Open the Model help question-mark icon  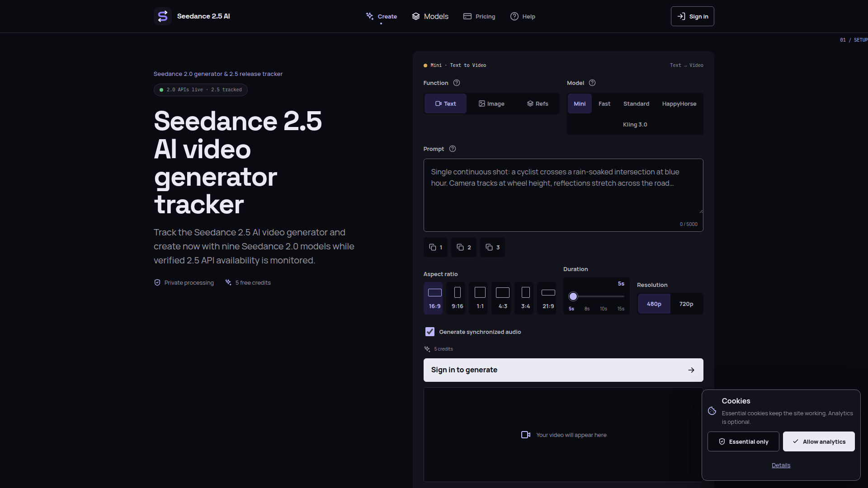[592, 83]
